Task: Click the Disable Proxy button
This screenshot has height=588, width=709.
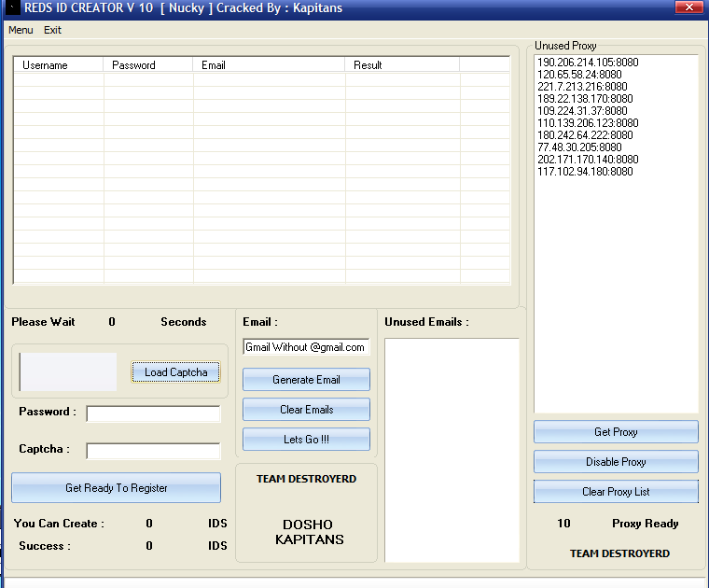Action: tap(616, 462)
